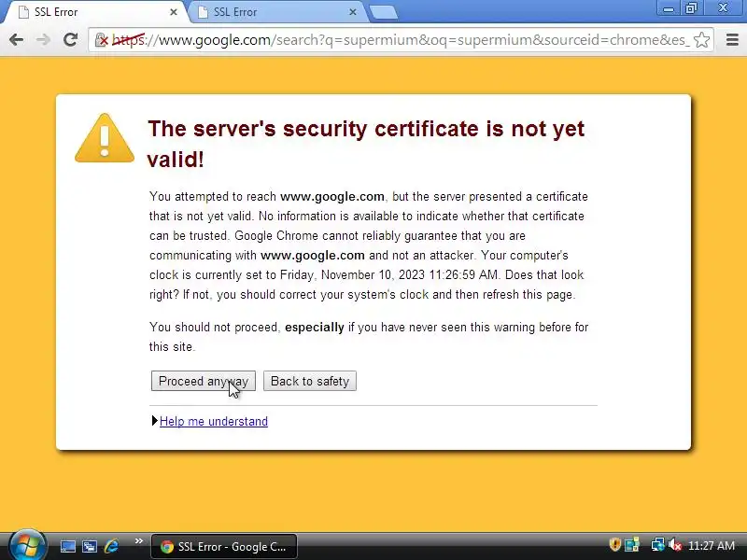Click the Back to safety button
Viewport: 747px width, 560px height.
310,381
